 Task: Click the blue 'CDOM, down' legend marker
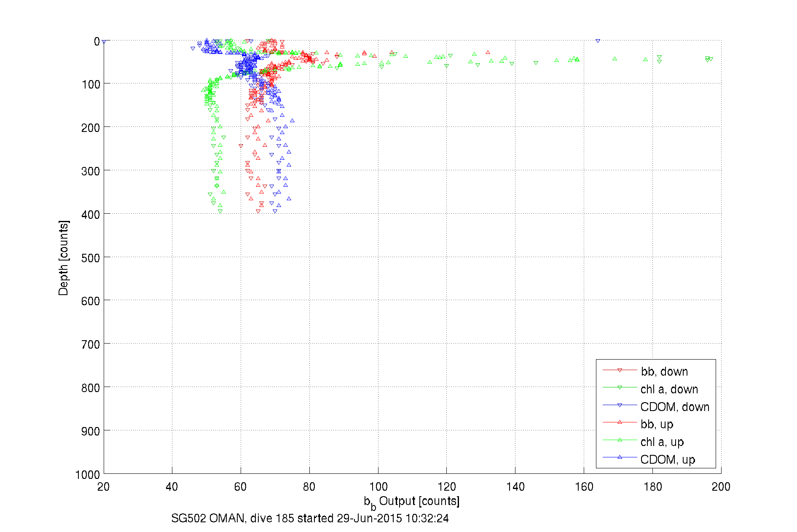[620, 405]
